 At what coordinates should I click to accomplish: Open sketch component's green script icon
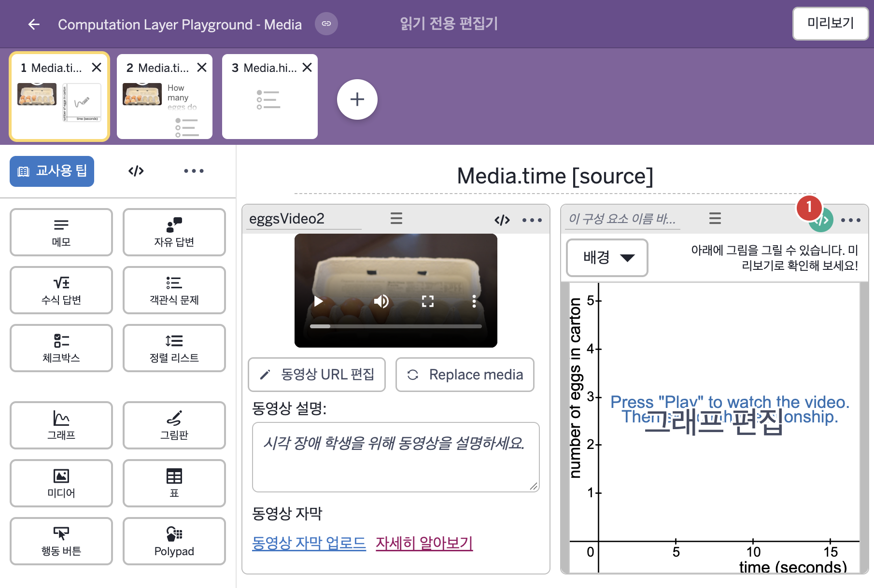point(821,220)
